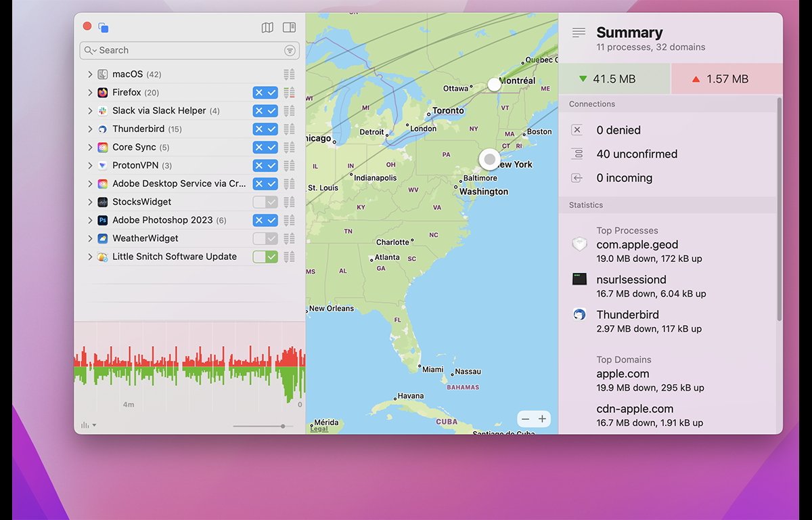812x520 pixels.
Task: Focus the Search field
Action: (189, 51)
